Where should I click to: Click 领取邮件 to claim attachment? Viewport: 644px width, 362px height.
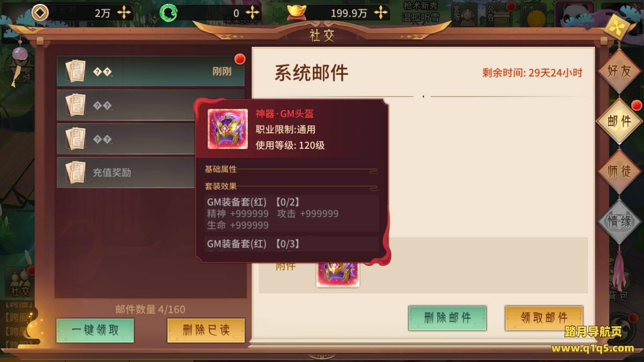pos(544,318)
